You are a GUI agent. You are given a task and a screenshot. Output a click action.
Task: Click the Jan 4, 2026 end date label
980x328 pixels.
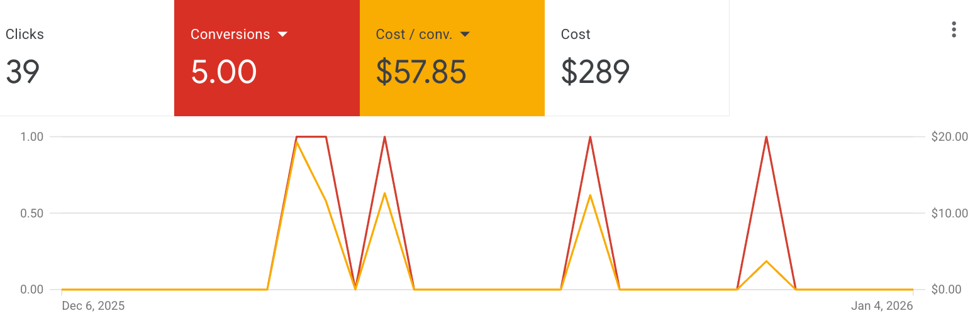coord(882,306)
